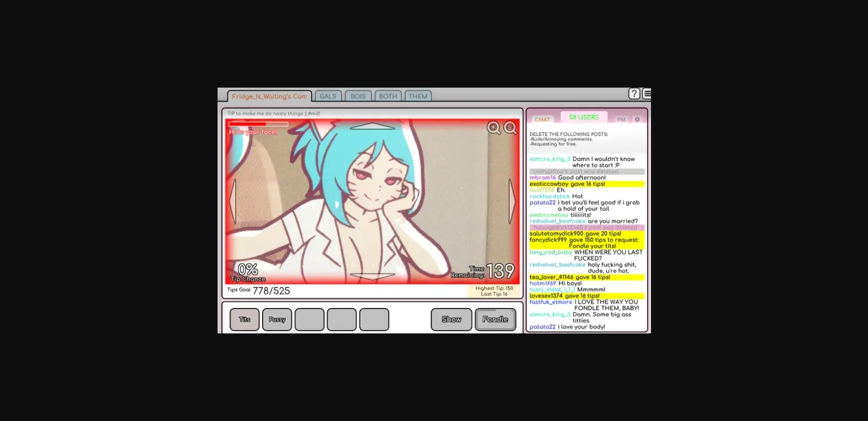Screen dimensions: 868x421
Task: Open the 58 USERS tab
Action: click(x=583, y=117)
